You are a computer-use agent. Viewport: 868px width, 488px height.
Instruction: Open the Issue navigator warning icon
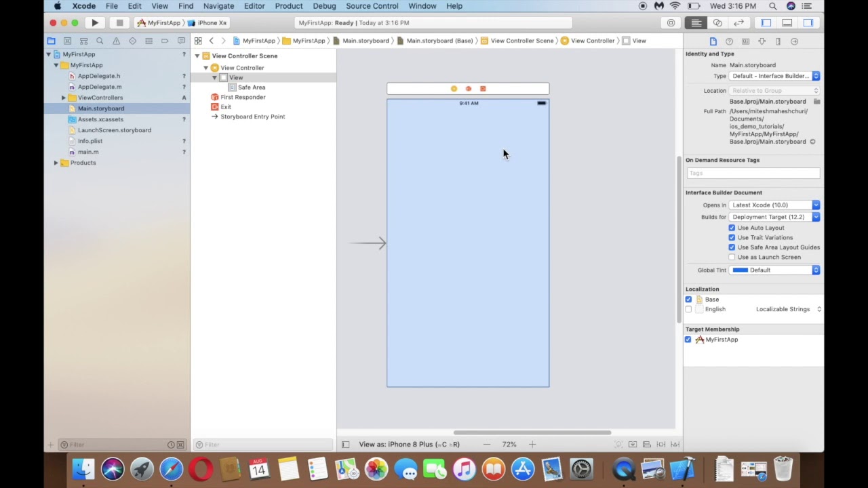coord(116,41)
